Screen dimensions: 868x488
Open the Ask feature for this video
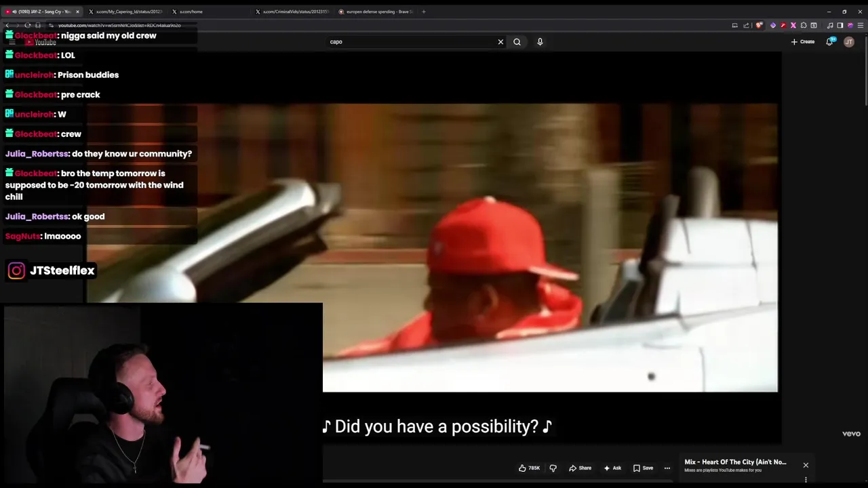(x=612, y=468)
